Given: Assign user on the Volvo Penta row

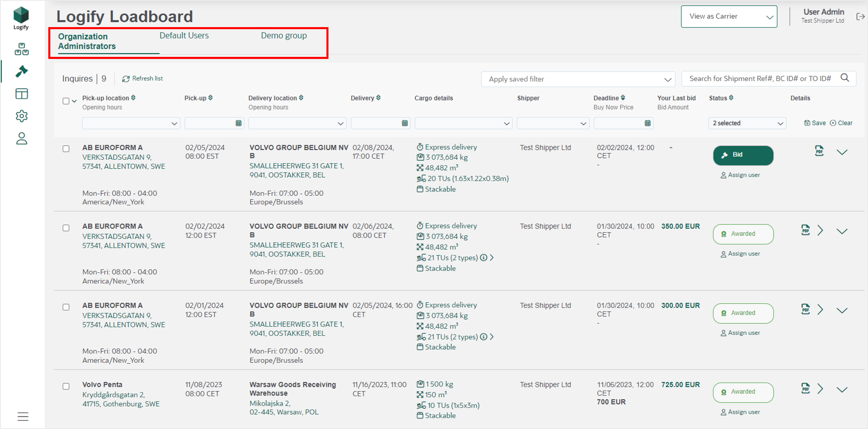Looking at the screenshot, I should [740, 412].
